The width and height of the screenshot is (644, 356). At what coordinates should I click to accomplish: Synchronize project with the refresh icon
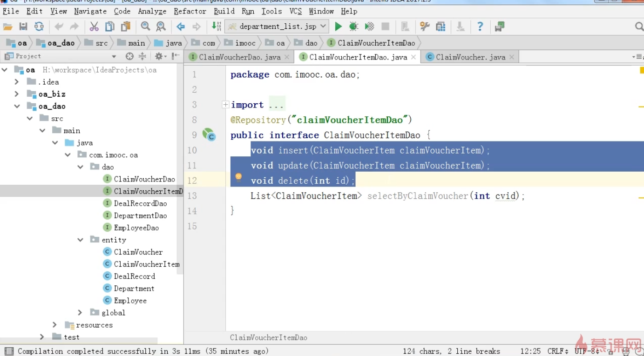39,27
